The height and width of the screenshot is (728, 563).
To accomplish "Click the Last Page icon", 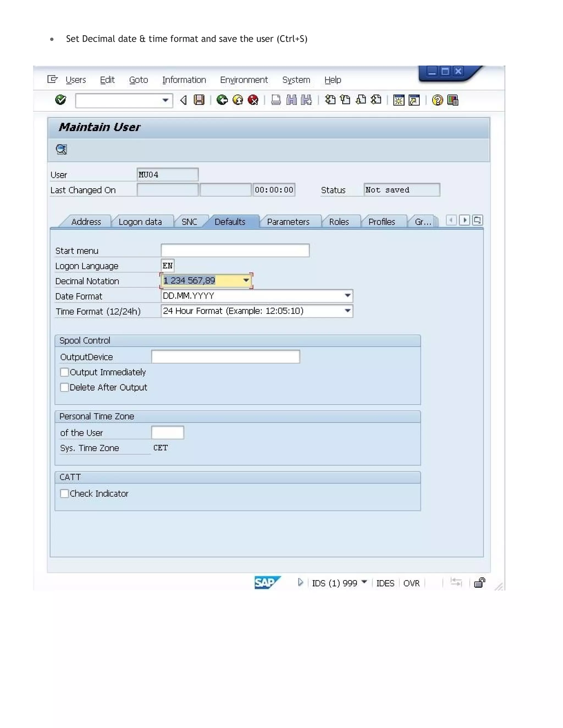I will click(x=376, y=100).
